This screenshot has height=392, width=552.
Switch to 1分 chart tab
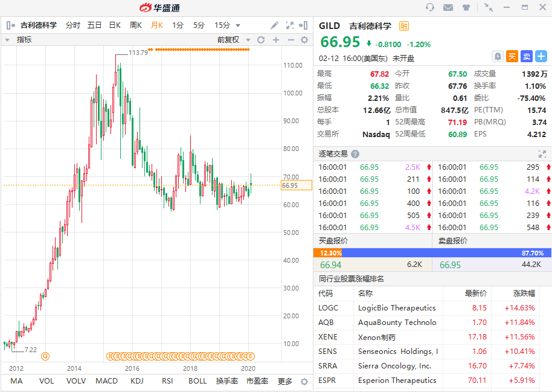click(x=178, y=25)
